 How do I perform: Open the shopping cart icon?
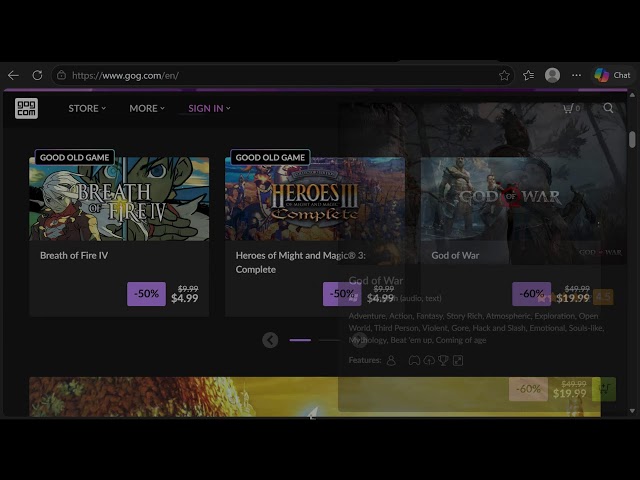click(x=571, y=108)
